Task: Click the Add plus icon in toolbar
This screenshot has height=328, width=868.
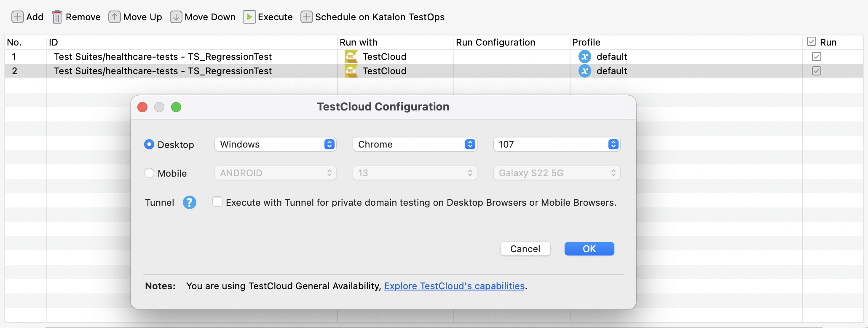Action: click(17, 17)
